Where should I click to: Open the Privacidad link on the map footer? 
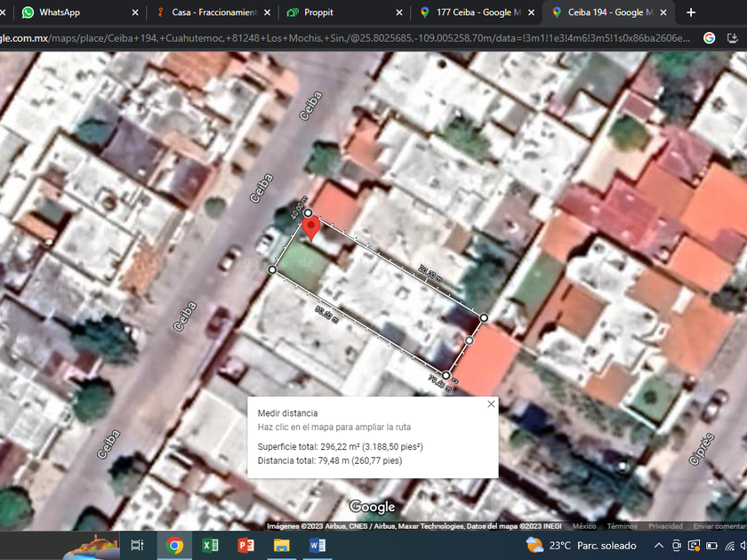coord(665,526)
